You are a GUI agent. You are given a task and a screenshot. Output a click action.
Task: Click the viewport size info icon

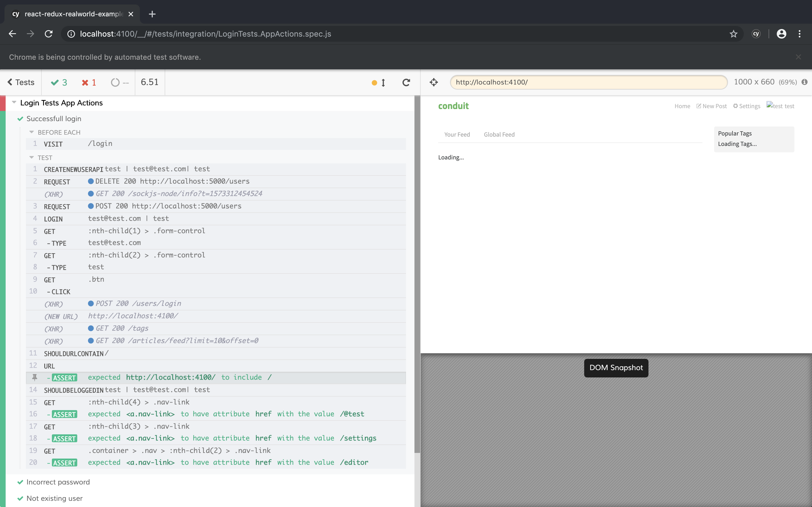click(804, 82)
